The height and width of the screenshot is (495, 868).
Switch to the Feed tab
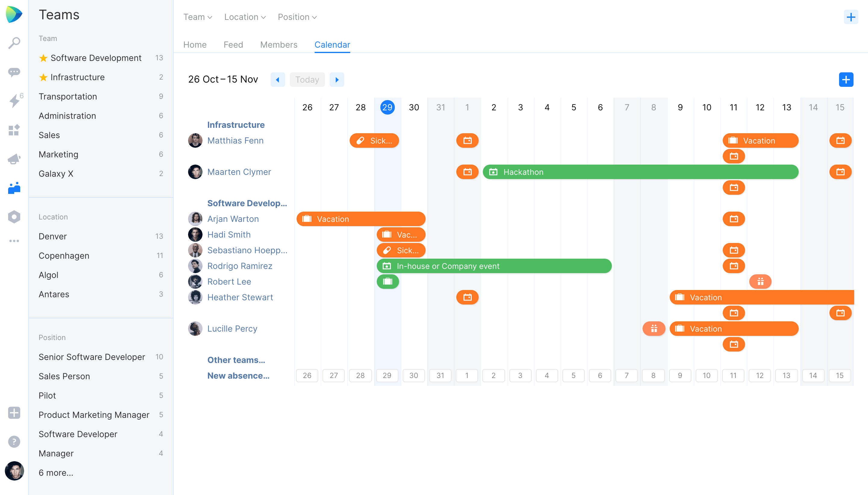[233, 45]
